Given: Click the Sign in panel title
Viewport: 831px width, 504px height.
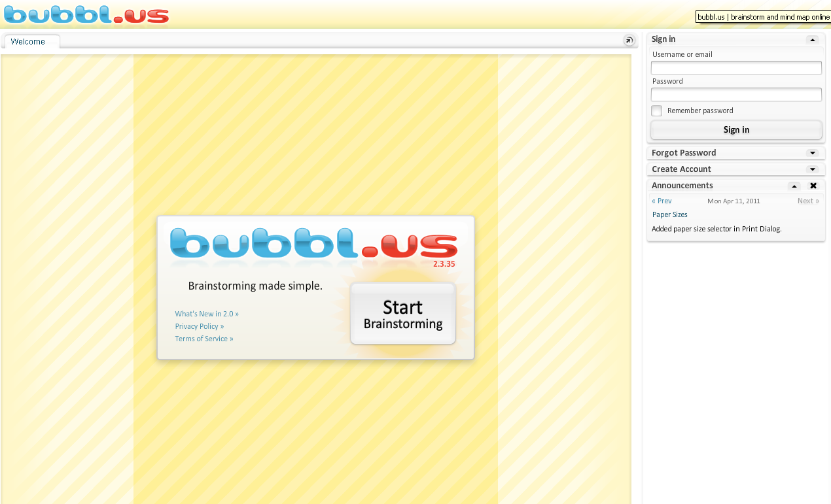Looking at the screenshot, I should pyautogui.click(x=663, y=40).
